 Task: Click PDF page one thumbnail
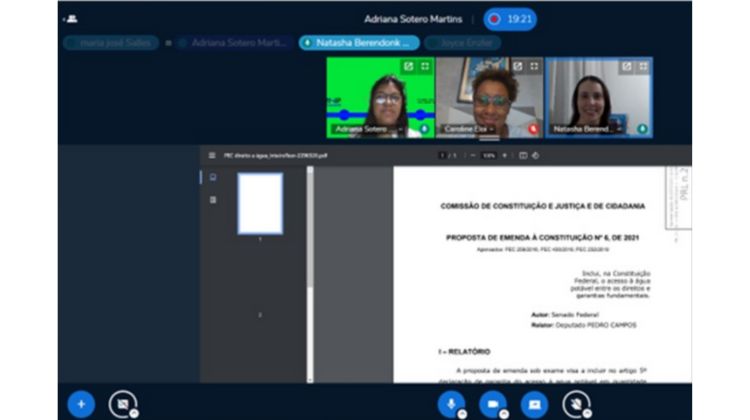point(260,204)
